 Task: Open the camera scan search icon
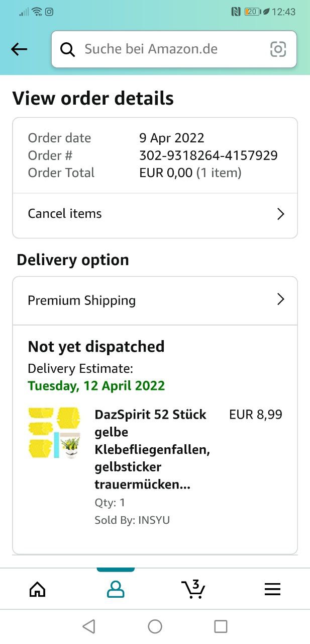(278, 49)
